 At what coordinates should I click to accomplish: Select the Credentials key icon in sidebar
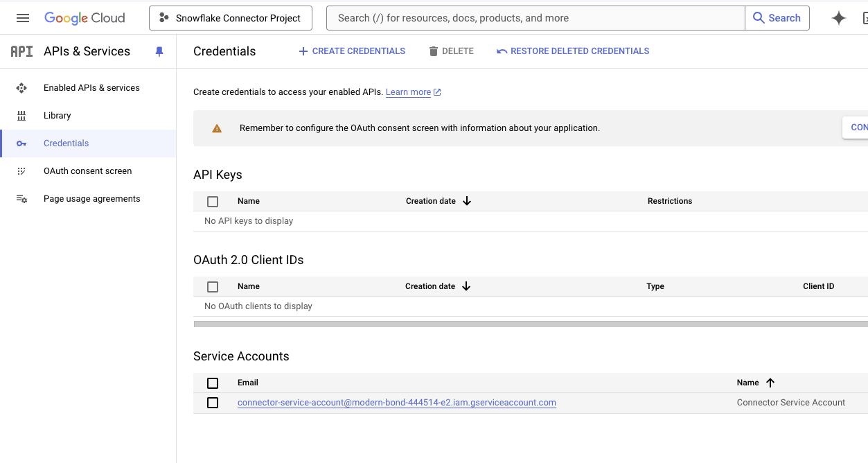pos(22,143)
